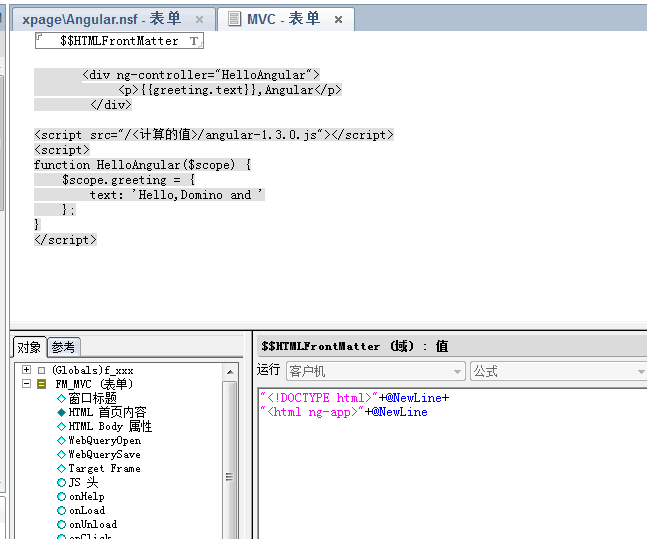
Task: Click diamond icon beside HTML Body 属性
Action: point(61,426)
